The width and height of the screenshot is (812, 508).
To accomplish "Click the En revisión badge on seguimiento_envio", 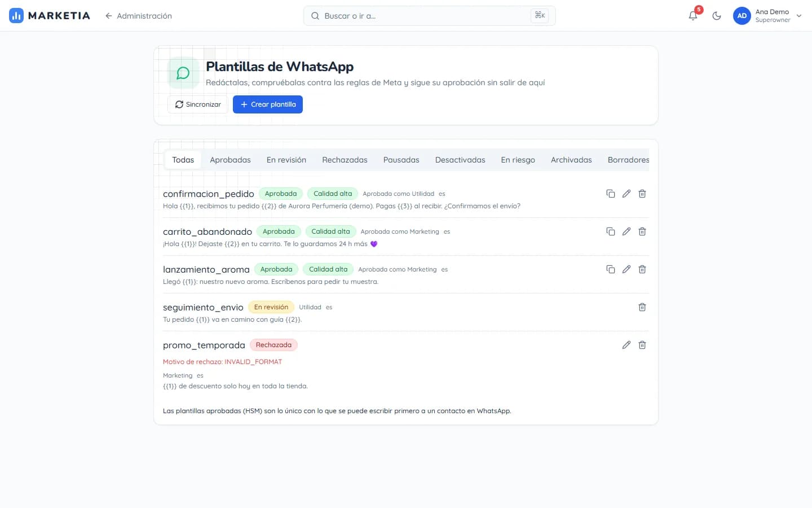I will coord(271,307).
